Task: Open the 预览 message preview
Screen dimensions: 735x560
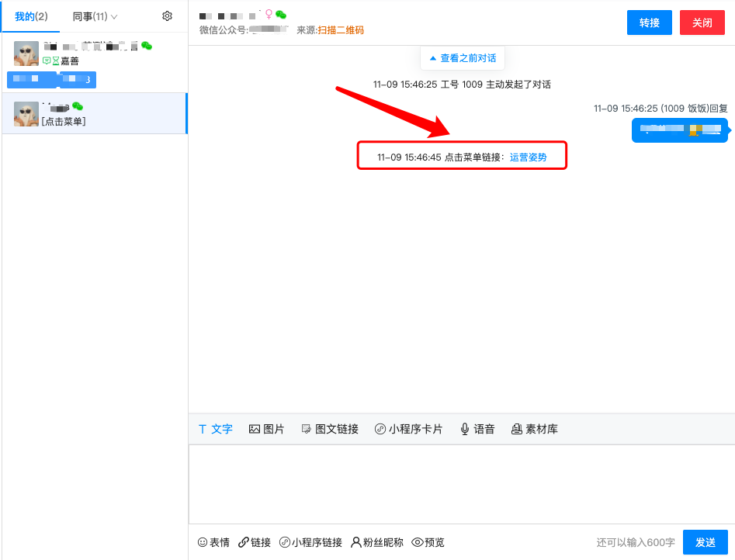Action: pyautogui.click(x=427, y=542)
